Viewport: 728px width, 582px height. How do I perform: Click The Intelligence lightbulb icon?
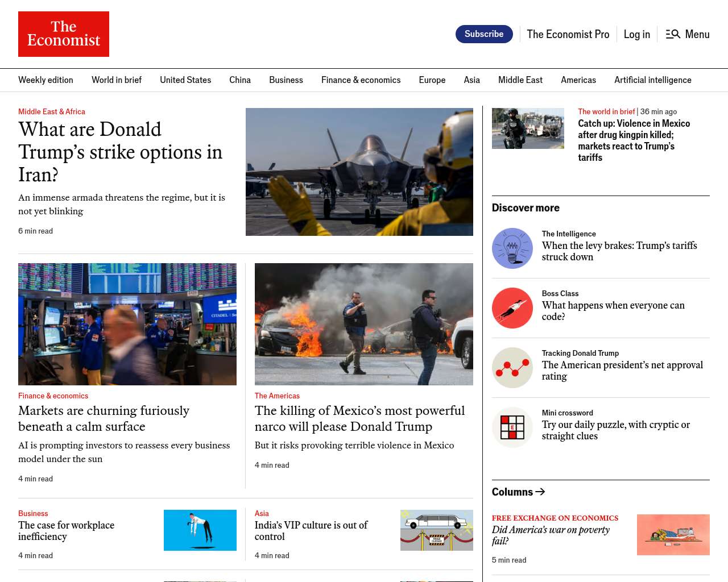pos(512,248)
